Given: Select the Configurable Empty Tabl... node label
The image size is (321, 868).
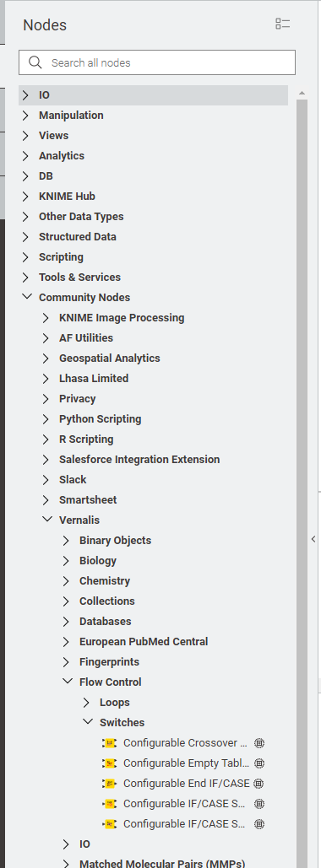Looking at the screenshot, I should (x=187, y=763).
